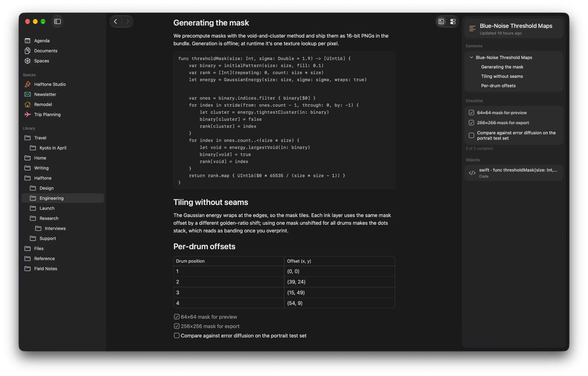Open the Halftone library folder
Screen dimensions: 588x376
tap(63, 178)
